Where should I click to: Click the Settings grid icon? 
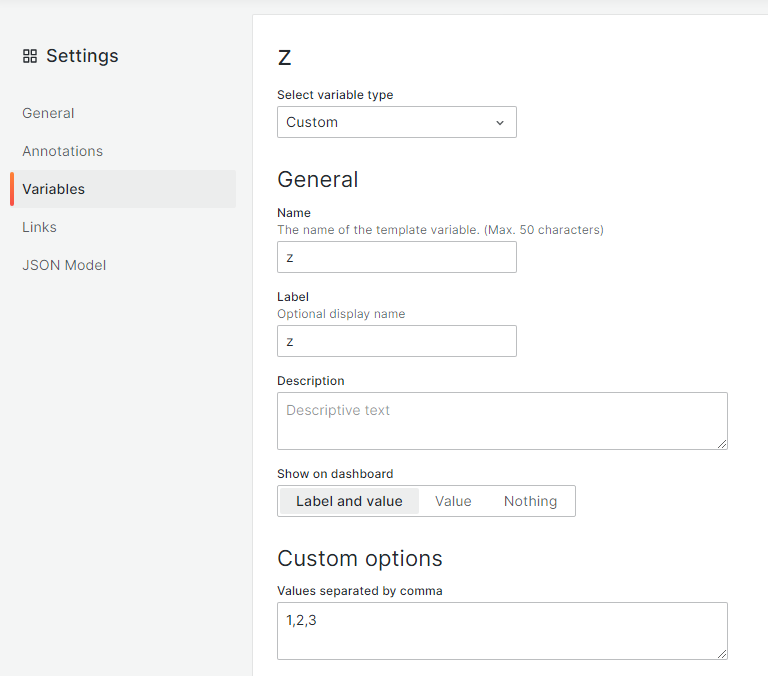[x=30, y=56]
